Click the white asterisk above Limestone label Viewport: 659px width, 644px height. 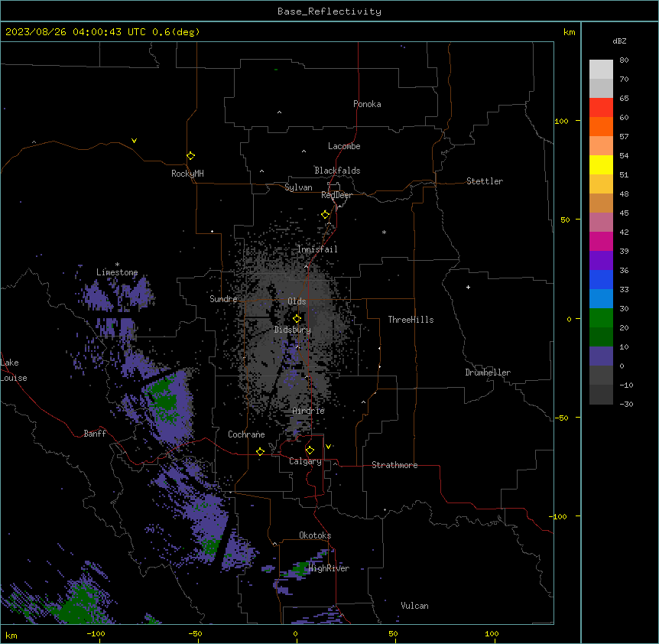tap(117, 265)
